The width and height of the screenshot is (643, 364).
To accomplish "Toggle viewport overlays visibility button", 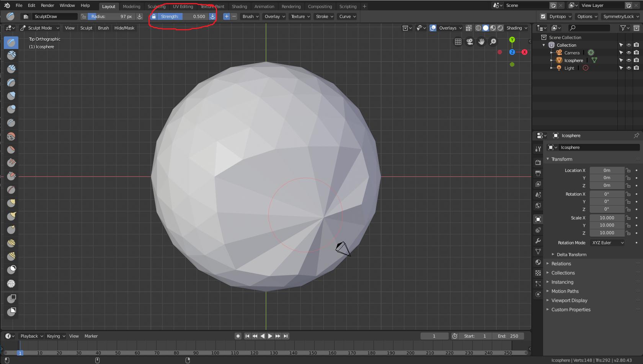I will [x=433, y=28].
